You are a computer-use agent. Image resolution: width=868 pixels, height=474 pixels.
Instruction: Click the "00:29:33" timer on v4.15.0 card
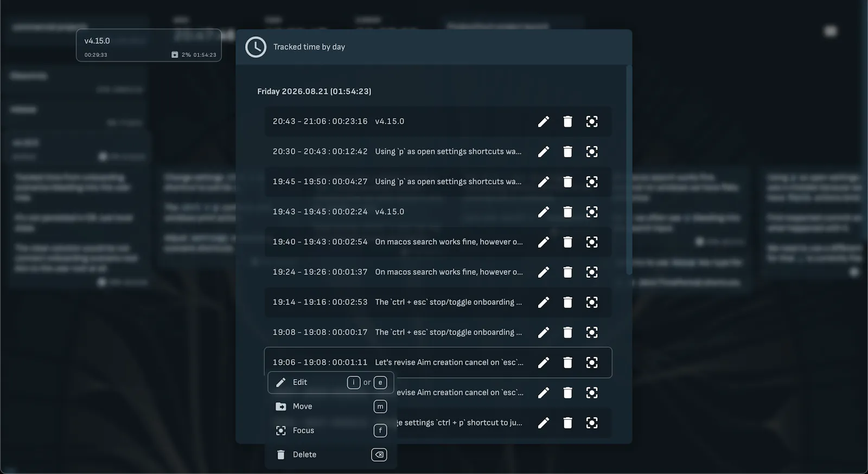(x=96, y=55)
